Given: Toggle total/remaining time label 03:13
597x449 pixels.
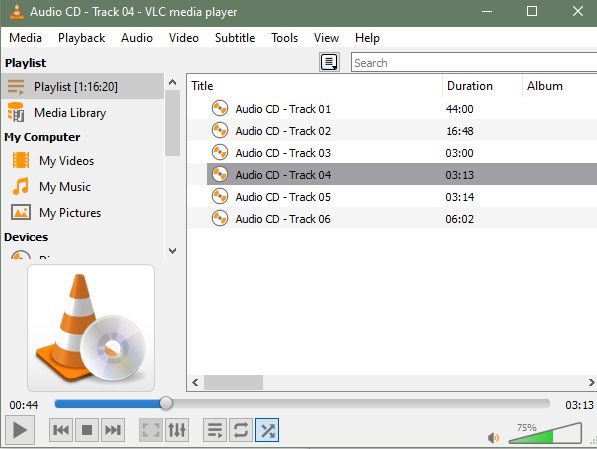Looking at the screenshot, I should [x=579, y=405].
